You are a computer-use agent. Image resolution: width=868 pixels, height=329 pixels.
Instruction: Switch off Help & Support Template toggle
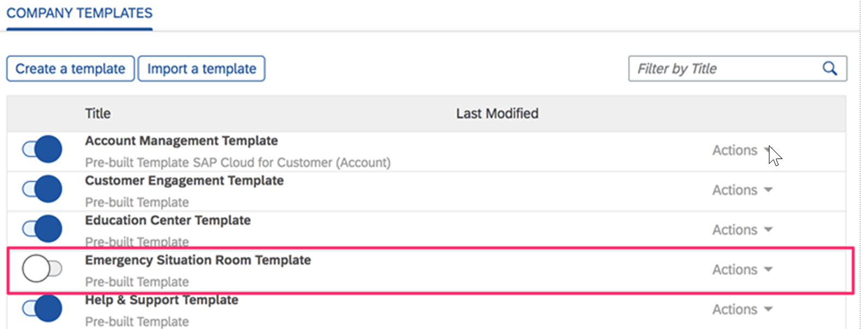pos(42,308)
